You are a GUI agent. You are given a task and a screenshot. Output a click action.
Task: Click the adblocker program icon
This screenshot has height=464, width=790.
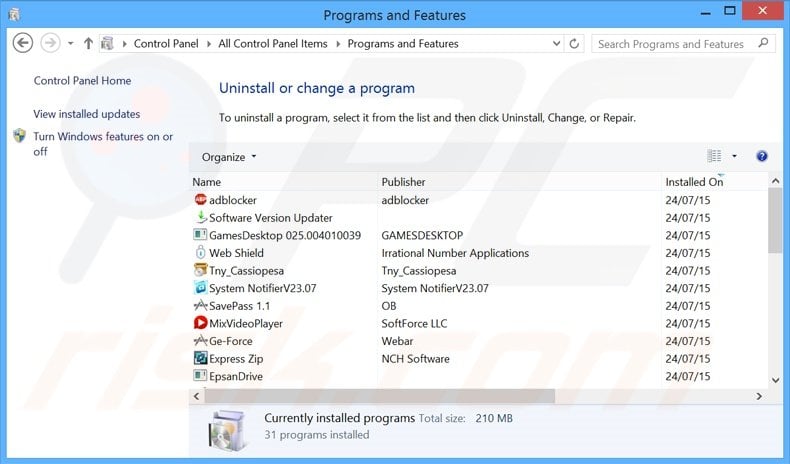click(x=201, y=200)
